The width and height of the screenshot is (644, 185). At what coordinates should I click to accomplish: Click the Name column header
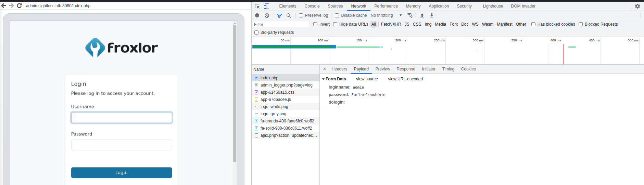click(286, 69)
